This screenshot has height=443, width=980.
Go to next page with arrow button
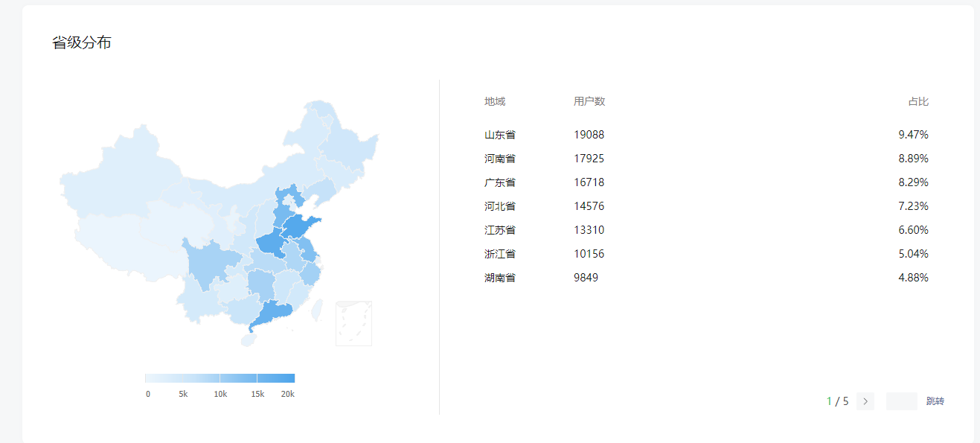click(865, 401)
